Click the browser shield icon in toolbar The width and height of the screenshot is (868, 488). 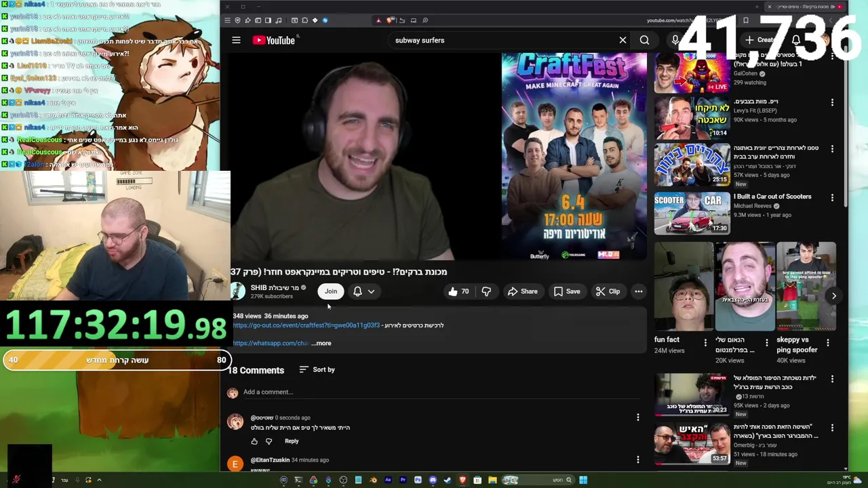pyautogui.click(x=237, y=20)
